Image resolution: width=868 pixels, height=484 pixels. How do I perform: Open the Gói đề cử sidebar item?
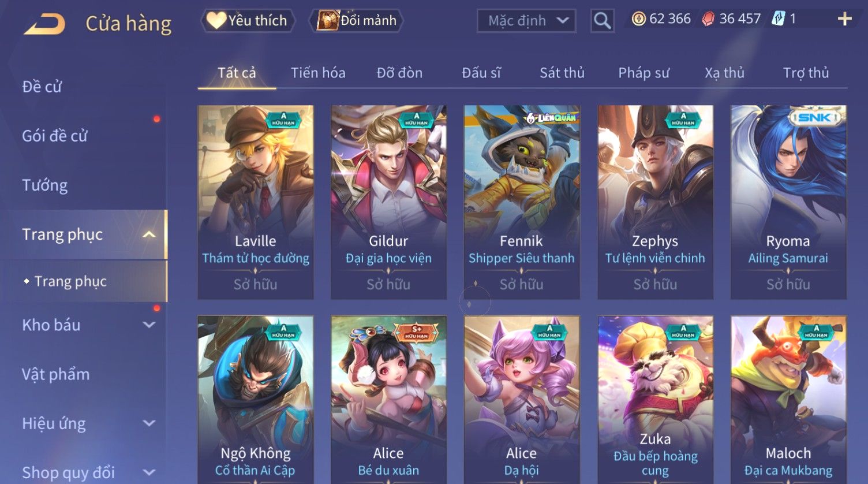[x=55, y=136]
